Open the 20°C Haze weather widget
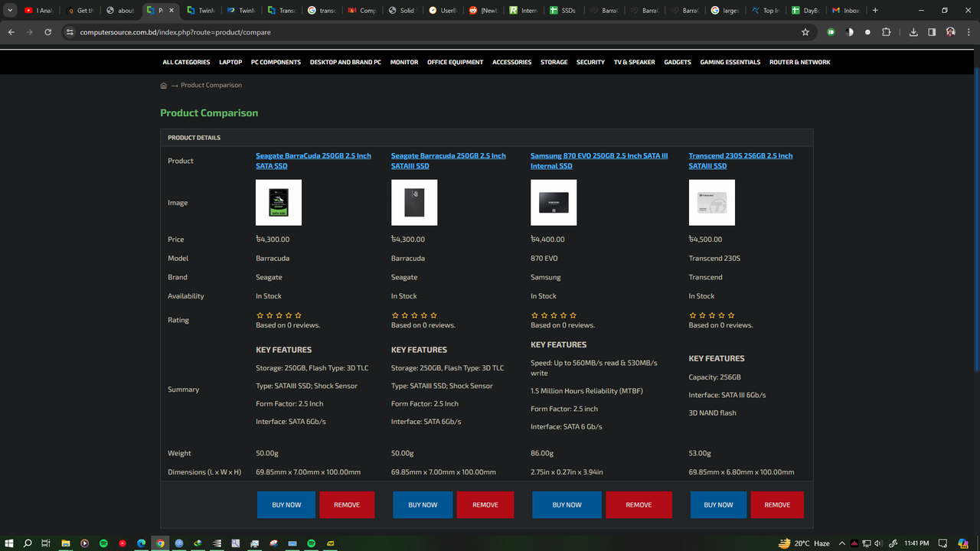 click(x=804, y=543)
